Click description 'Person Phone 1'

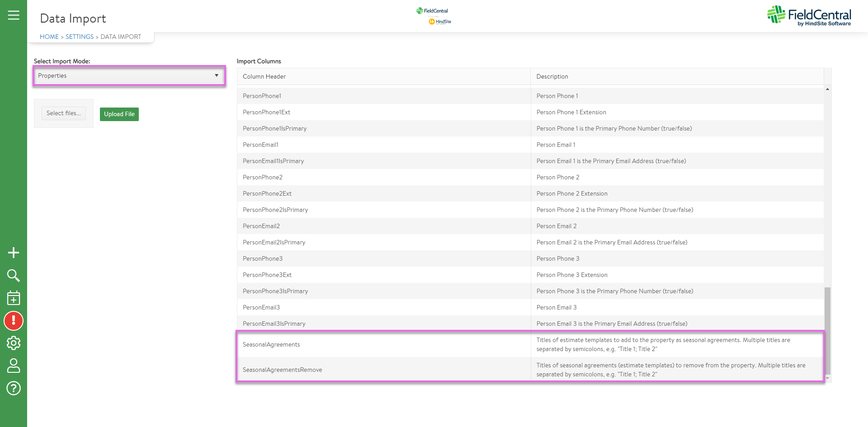coord(557,96)
